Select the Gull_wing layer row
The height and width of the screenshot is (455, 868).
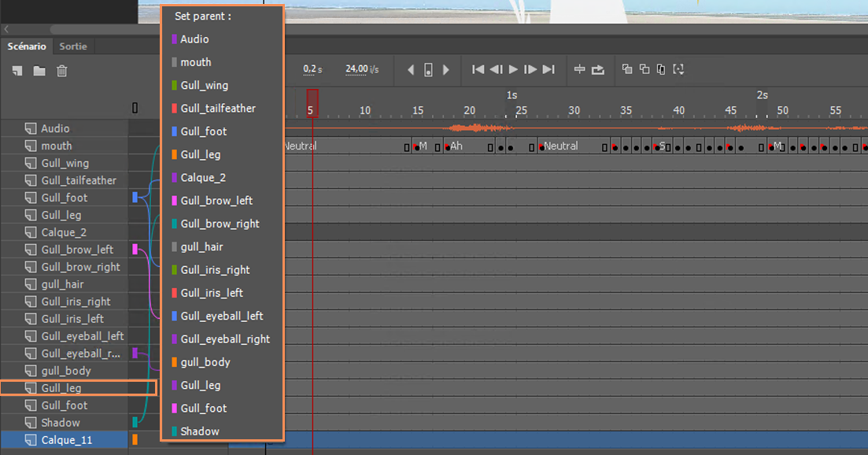pos(65,163)
